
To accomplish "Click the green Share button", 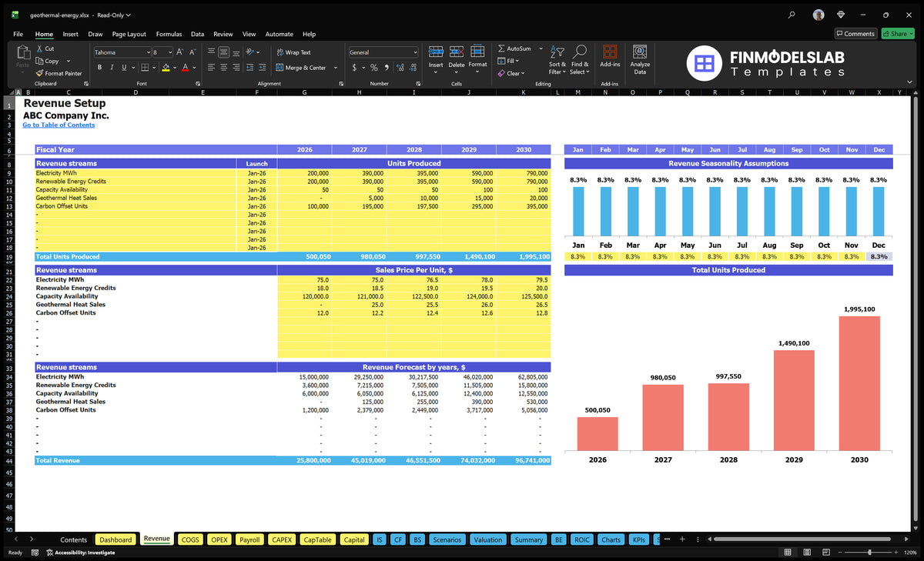I will 898,34.
